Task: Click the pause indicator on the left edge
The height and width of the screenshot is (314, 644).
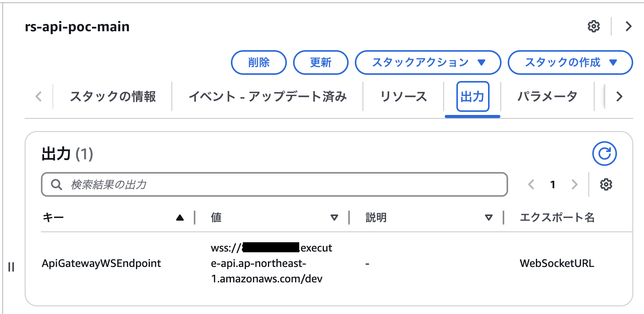Action: (11, 266)
